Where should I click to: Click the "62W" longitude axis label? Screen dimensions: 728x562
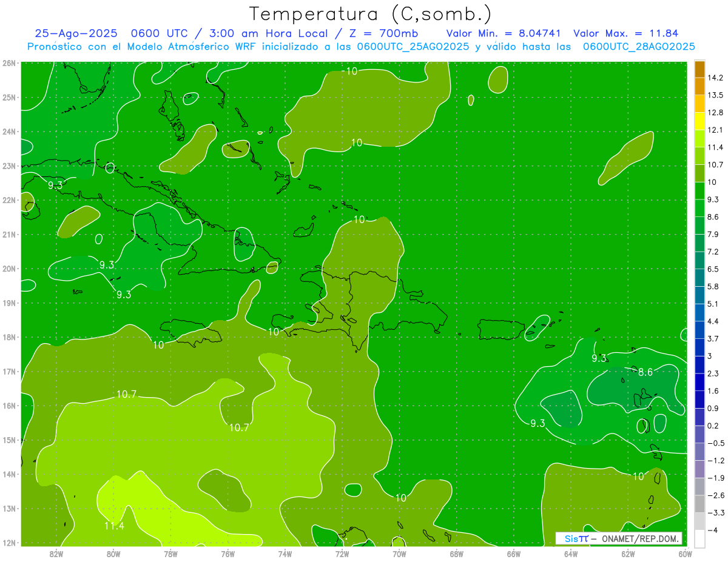point(628,554)
